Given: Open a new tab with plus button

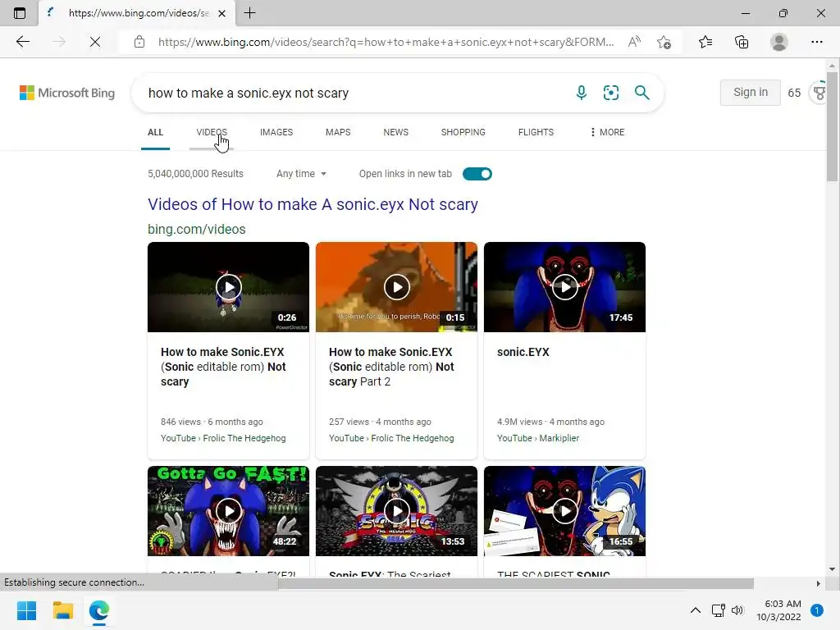Looking at the screenshot, I should pos(249,13).
